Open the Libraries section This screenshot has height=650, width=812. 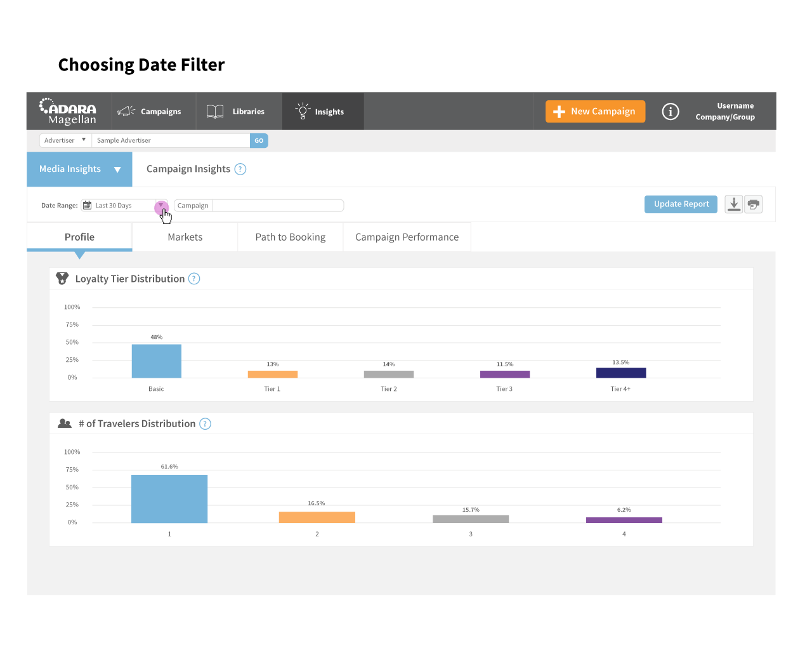(236, 112)
